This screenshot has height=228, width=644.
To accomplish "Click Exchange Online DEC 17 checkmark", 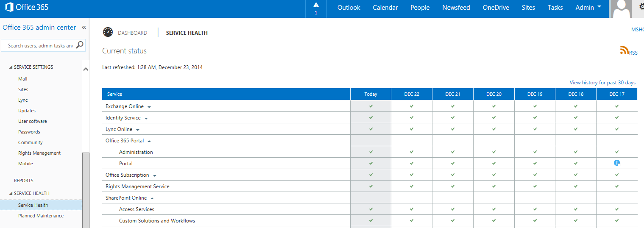I will (617, 106).
